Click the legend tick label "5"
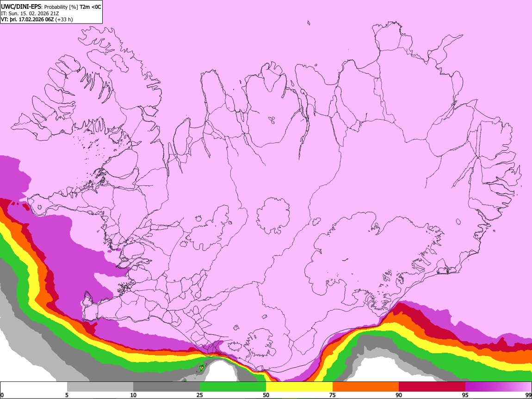 [x=67, y=395]
